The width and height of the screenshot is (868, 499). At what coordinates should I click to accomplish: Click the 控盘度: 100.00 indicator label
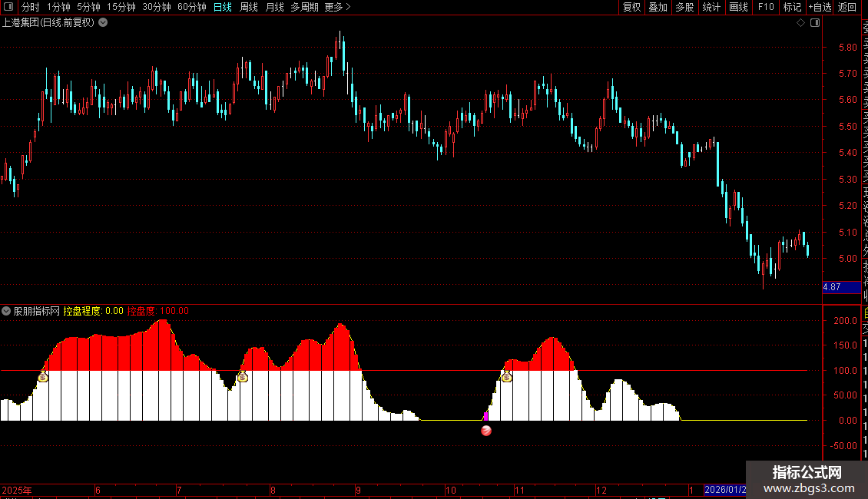click(157, 311)
